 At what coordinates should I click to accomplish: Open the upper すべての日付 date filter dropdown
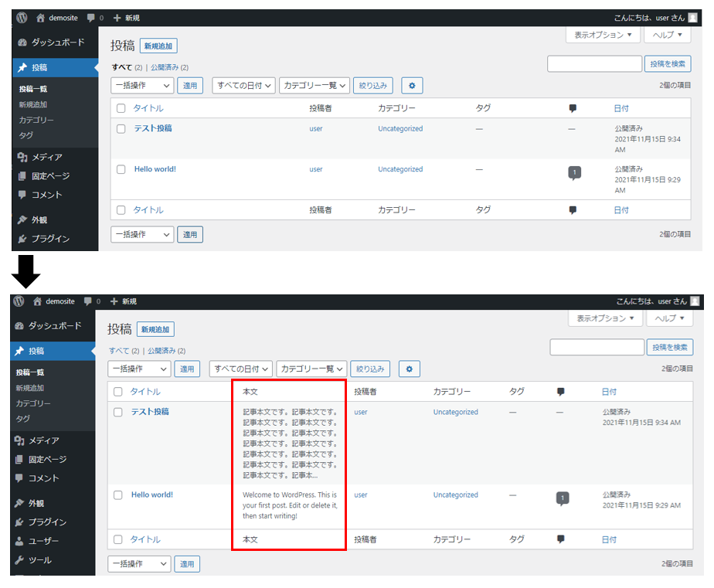coord(243,86)
